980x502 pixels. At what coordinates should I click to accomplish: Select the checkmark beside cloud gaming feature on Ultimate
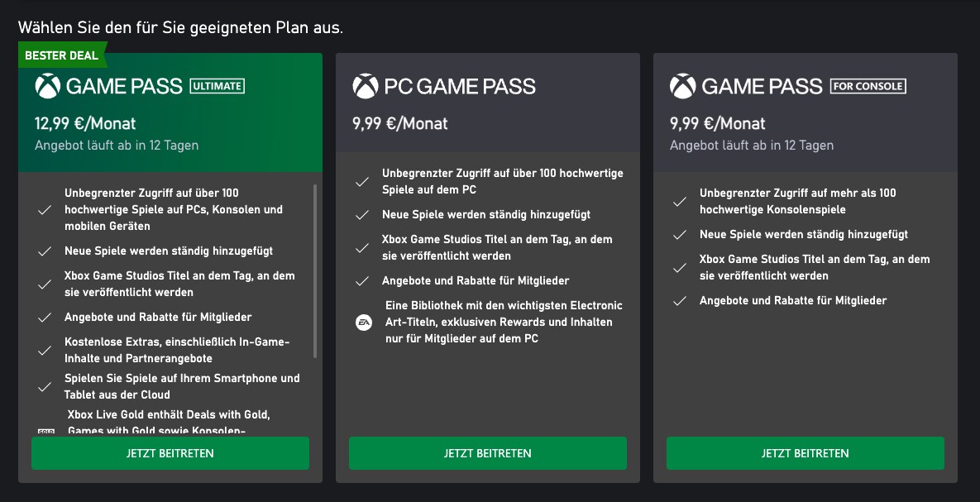point(45,386)
